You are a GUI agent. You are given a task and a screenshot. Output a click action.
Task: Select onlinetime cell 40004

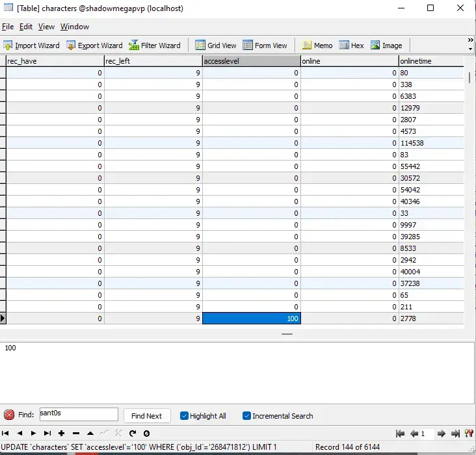tap(431, 272)
